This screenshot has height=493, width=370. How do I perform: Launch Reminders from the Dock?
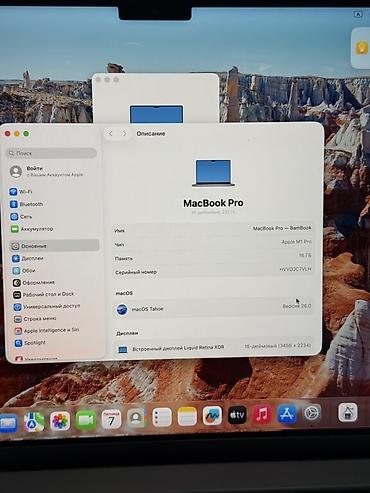(x=162, y=417)
